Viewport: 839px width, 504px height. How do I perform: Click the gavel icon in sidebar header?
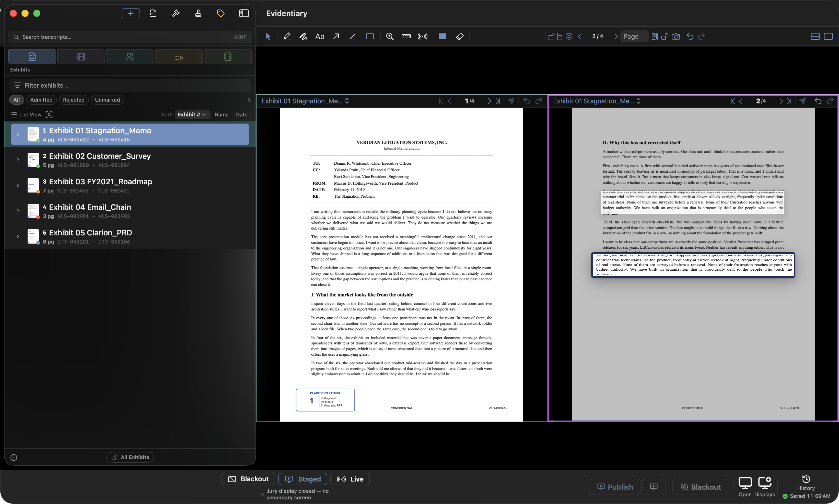[x=175, y=13]
